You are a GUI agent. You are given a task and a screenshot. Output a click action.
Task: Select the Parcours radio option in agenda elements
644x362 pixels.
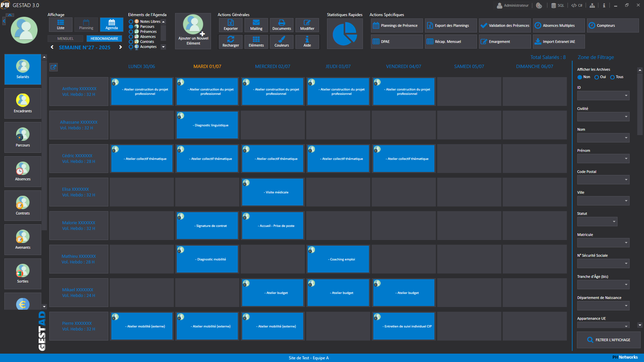pos(131,27)
